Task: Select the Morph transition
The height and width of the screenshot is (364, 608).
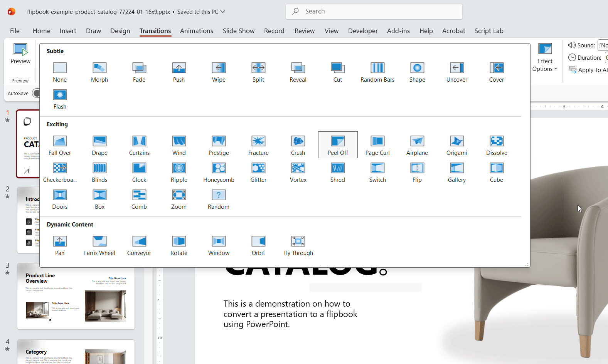Action: [99, 72]
